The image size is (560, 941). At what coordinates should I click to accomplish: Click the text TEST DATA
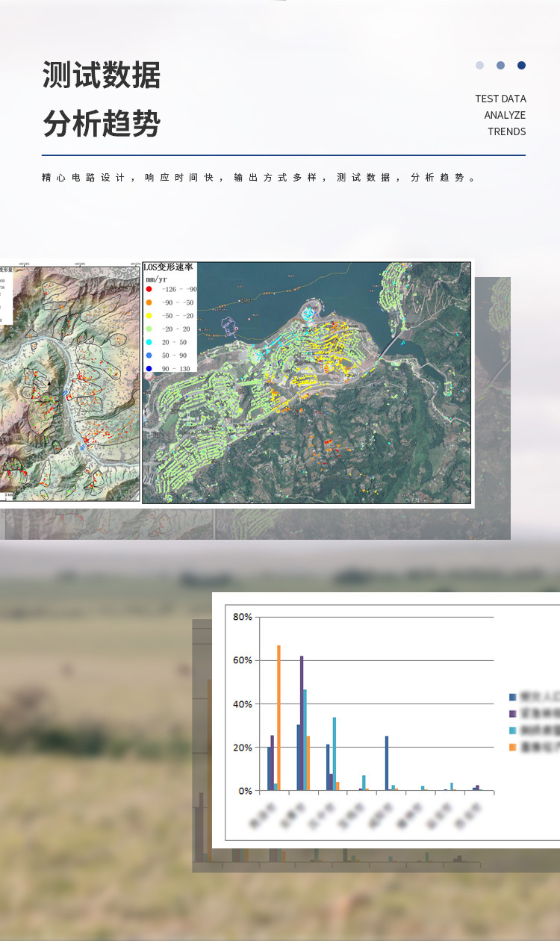500,99
